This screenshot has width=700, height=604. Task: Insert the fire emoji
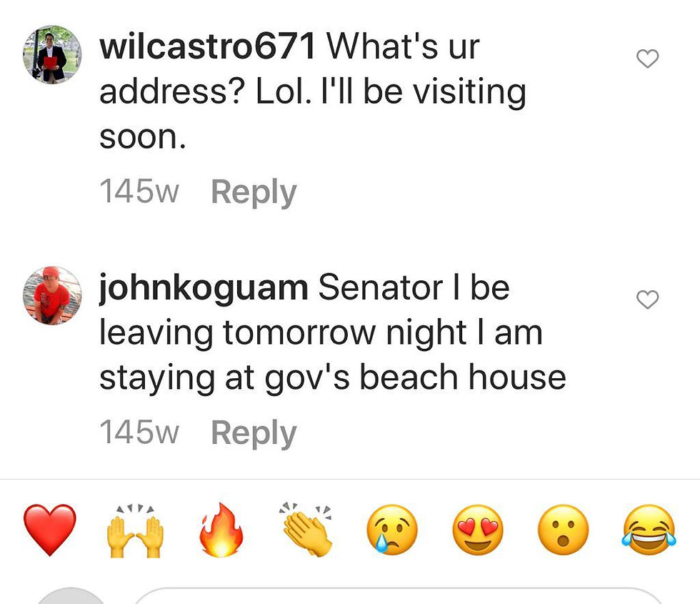pos(221,530)
